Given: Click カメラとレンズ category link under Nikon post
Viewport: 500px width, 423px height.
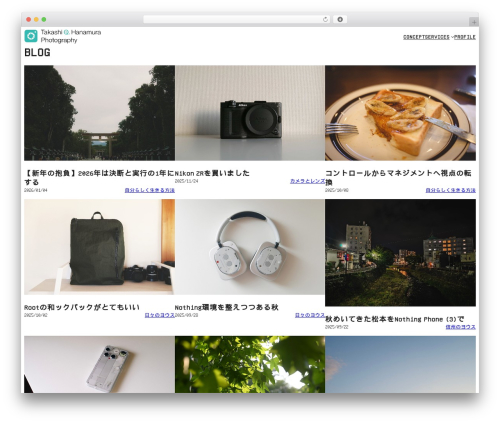Looking at the screenshot, I should [x=307, y=181].
